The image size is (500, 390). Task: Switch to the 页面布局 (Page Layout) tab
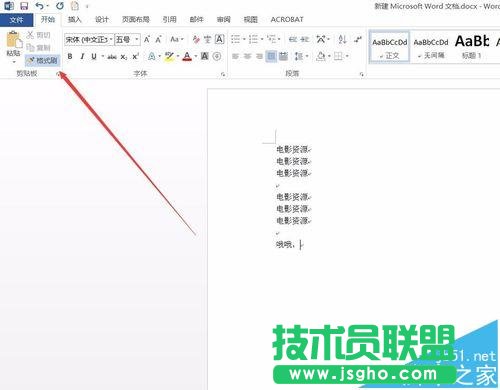pos(136,19)
